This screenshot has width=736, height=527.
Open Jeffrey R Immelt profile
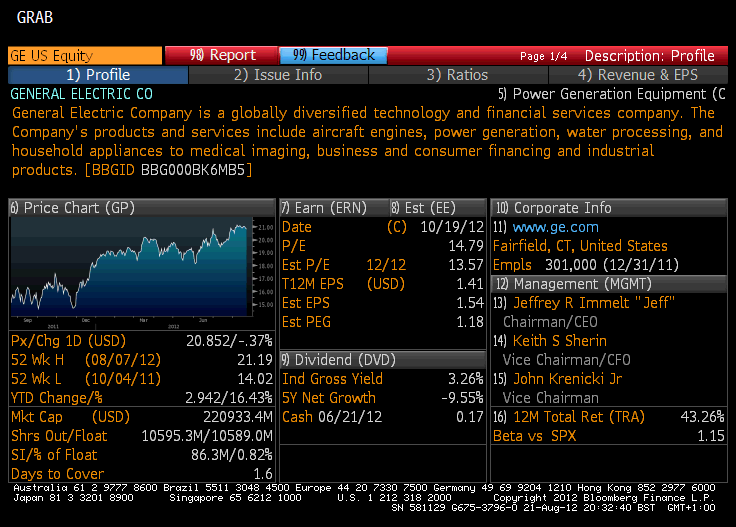coord(593,303)
